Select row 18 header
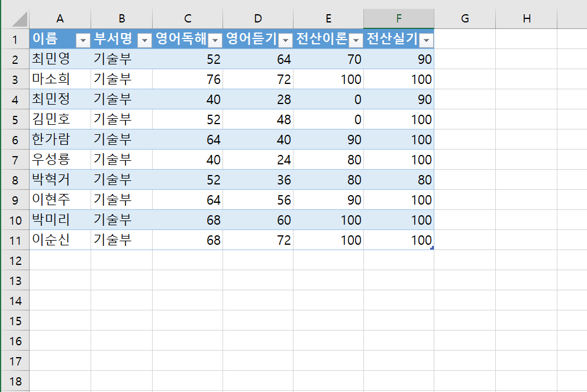This screenshot has width=587, height=392. pos(15,381)
